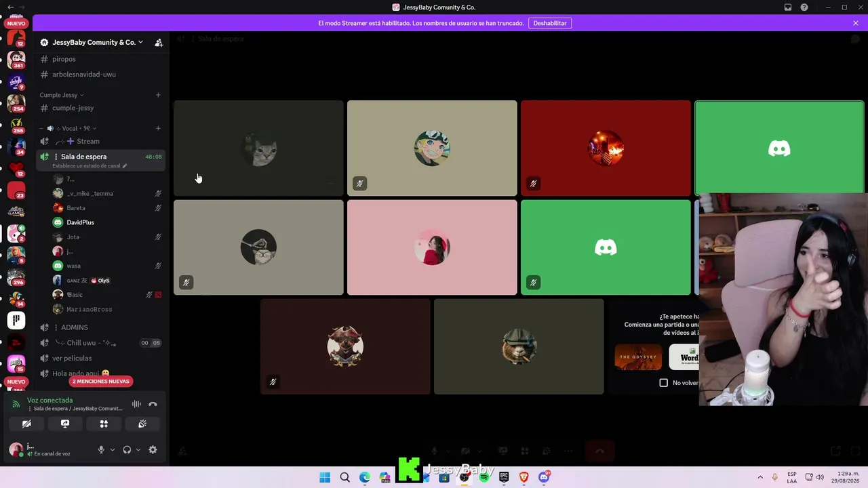Expand JessyBaby Comunity & Co. server menu
The image size is (868, 488).
[x=98, y=42]
